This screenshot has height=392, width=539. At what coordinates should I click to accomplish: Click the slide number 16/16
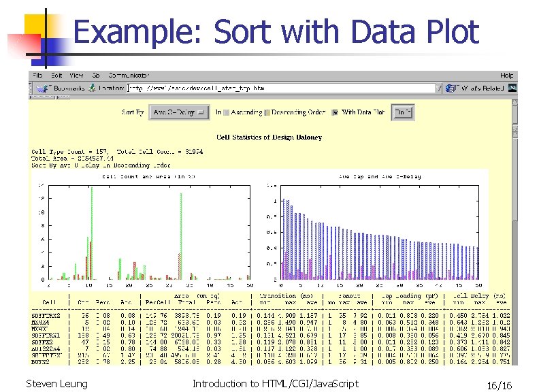499,385
